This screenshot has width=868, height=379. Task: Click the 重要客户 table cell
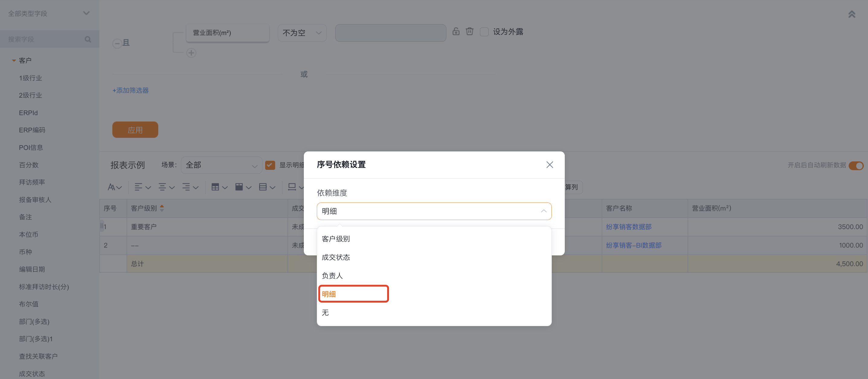click(x=207, y=227)
